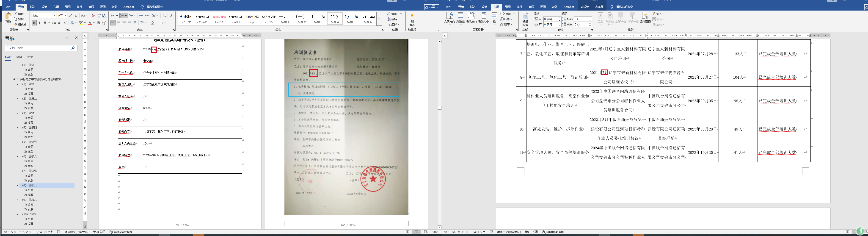Click the Phonetic Guide (wén) icon
This screenshot has width=868, height=236.
point(99,16)
